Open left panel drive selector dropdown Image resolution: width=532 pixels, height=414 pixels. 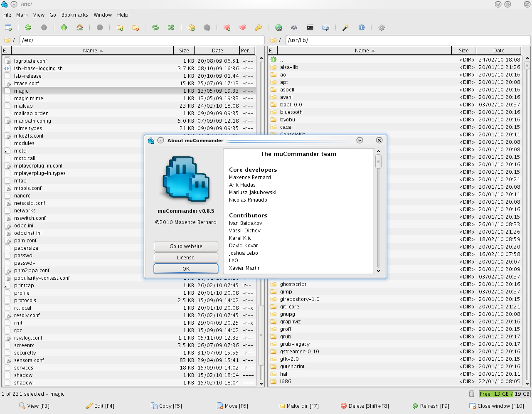(x=10, y=40)
